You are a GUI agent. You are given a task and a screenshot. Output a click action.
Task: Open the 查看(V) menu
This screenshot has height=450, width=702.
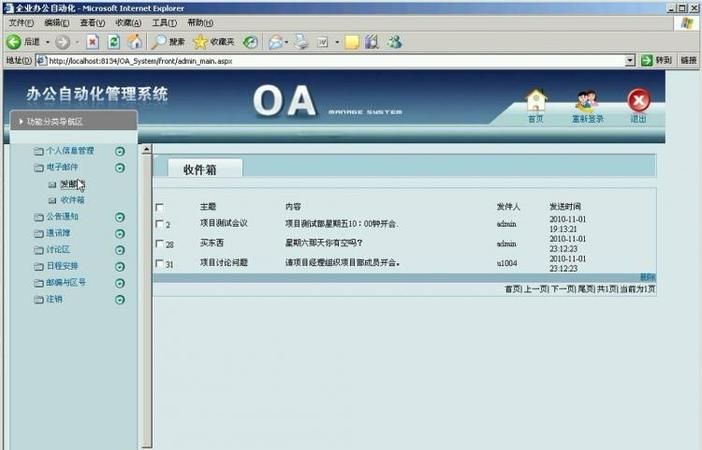tap(92, 22)
